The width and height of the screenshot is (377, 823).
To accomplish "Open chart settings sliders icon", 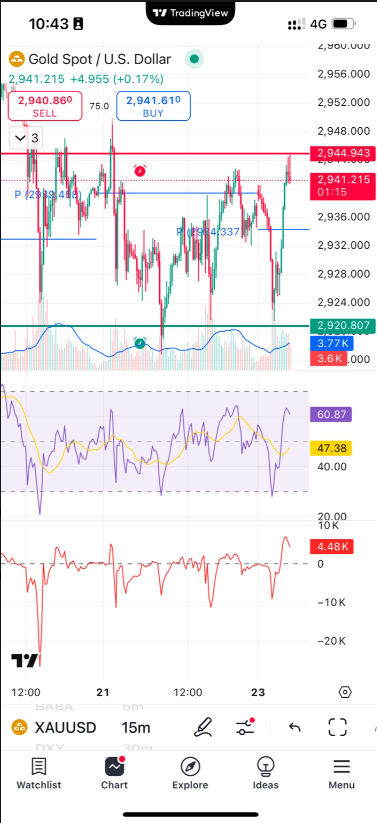I will click(x=245, y=727).
